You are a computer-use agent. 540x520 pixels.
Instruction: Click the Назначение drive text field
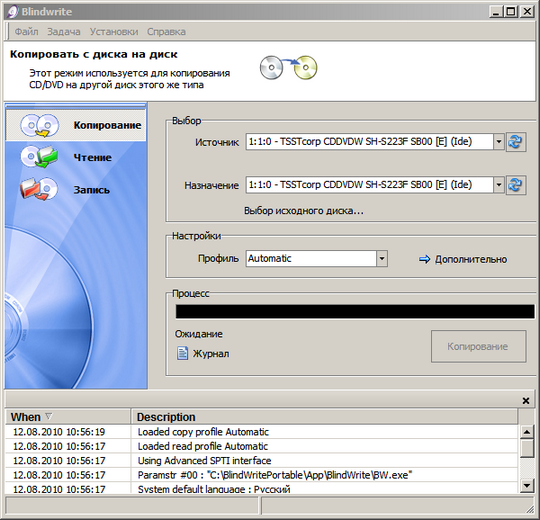[x=369, y=185]
